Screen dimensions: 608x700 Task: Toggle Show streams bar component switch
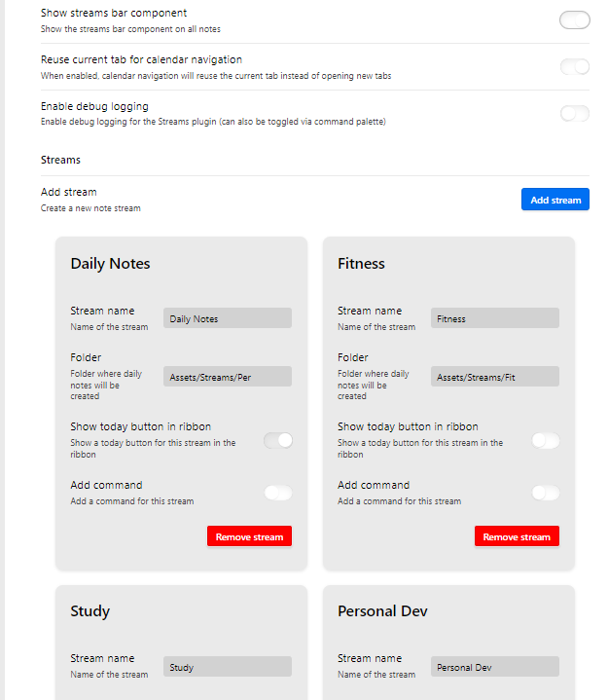[575, 20]
